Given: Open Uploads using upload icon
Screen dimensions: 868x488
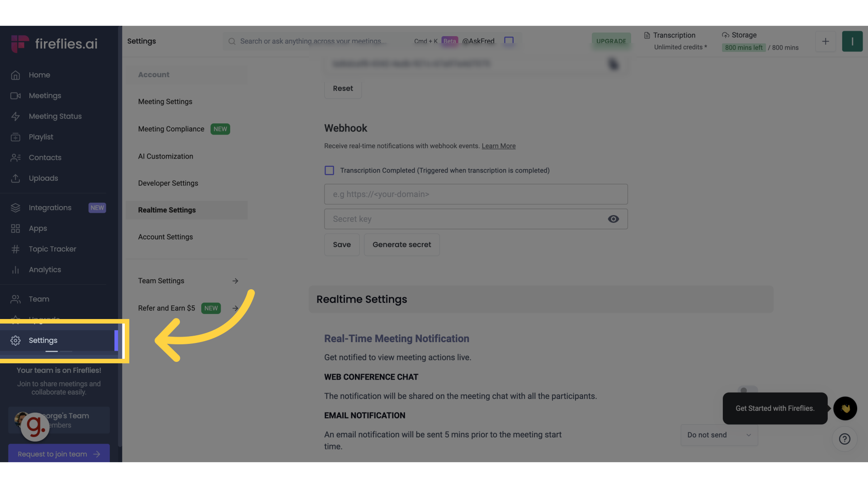Looking at the screenshot, I should click(x=15, y=178).
